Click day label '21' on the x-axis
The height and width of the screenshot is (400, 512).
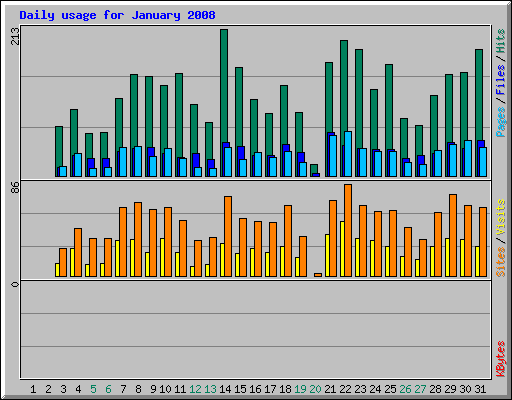click(x=330, y=389)
